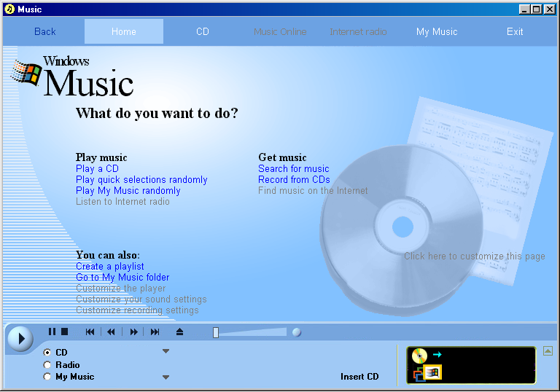Click the cyan arrow in the black display

pos(437,354)
